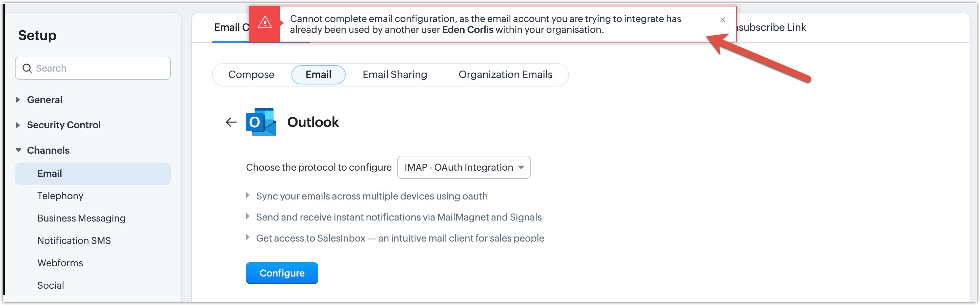Click the name Eden Corlis in error message

468,30
